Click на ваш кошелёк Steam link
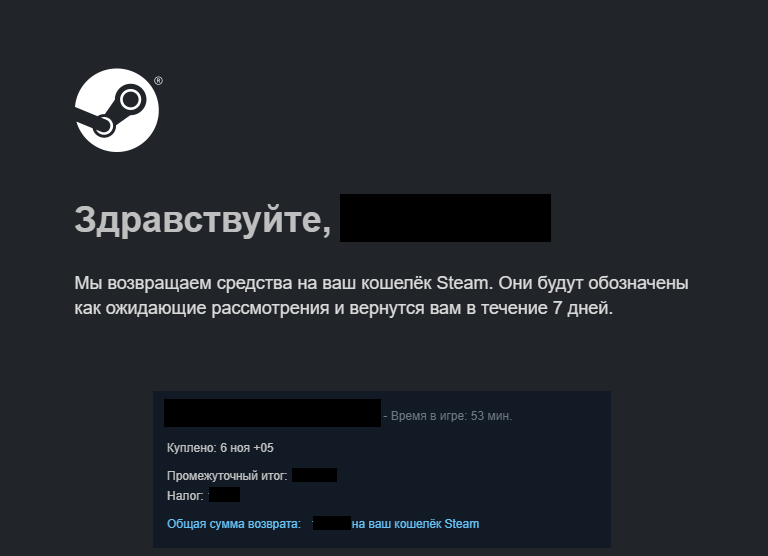Viewport: 768px width, 556px height. coord(415,524)
